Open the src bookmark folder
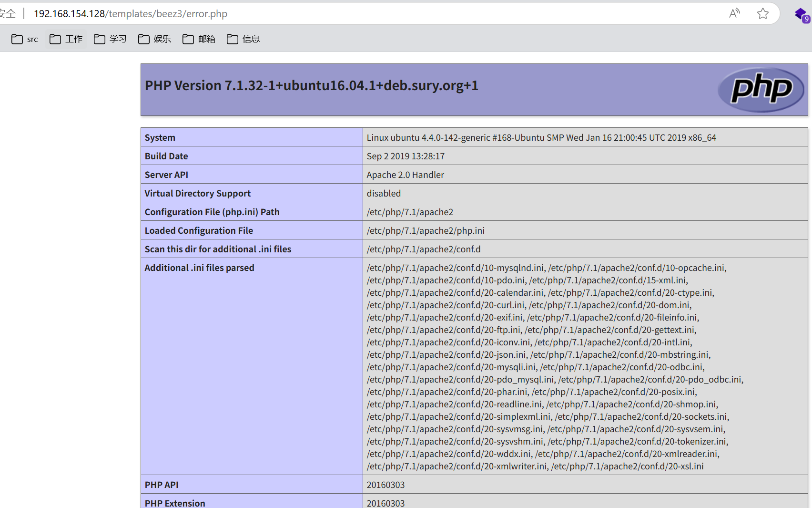The image size is (812, 508). click(x=25, y=39)
